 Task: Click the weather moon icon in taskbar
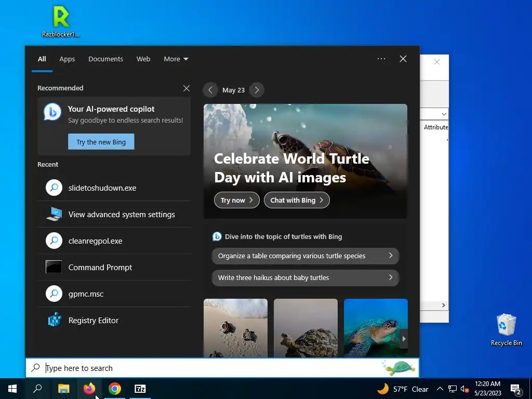[383, 389]
